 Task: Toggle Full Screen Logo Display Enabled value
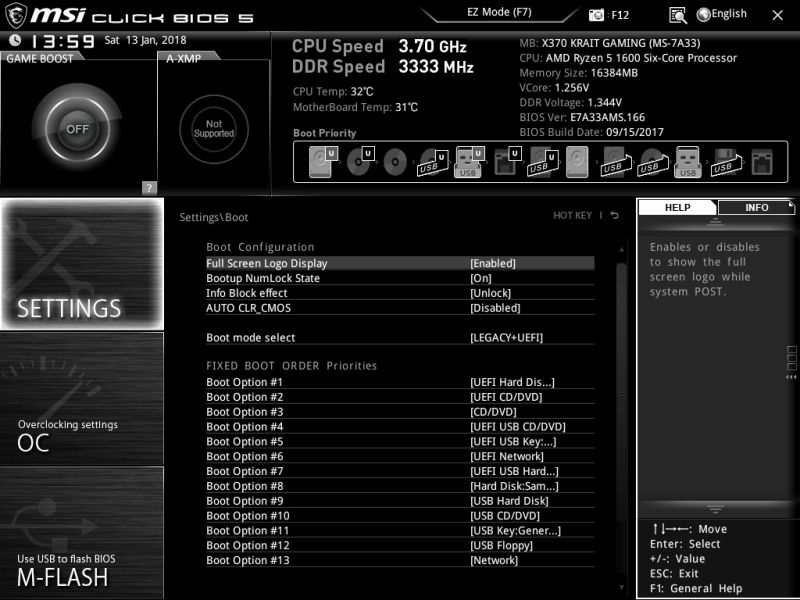[x=492, y=263]
